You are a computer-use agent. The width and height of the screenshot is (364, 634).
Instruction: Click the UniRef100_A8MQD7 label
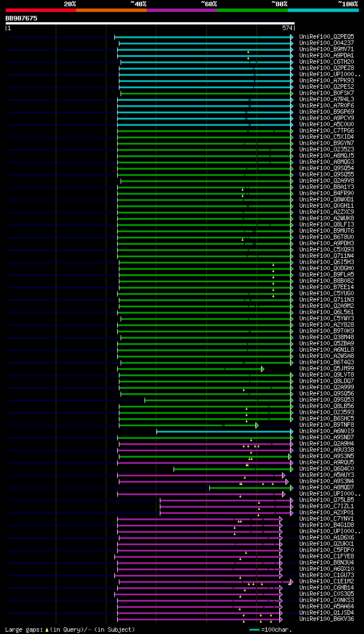(x=326, y=488)
